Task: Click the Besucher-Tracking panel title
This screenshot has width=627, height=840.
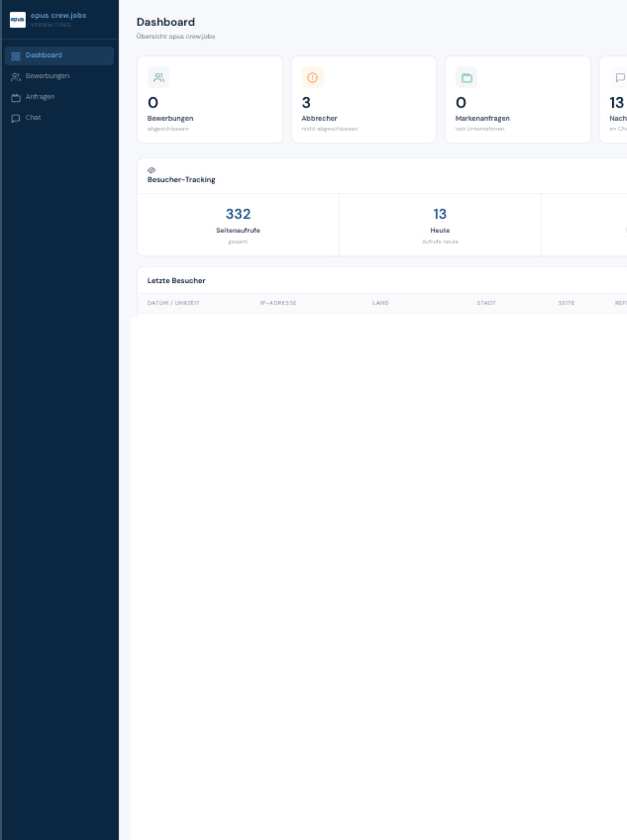Action: pyautogui.click(x=181, y=179)
